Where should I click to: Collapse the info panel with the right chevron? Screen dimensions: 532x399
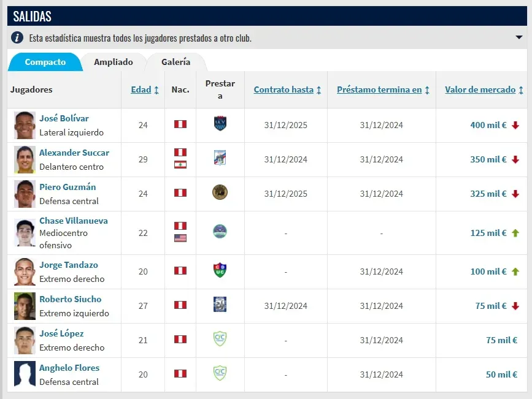pyautogui.click(x=518, y=37)
